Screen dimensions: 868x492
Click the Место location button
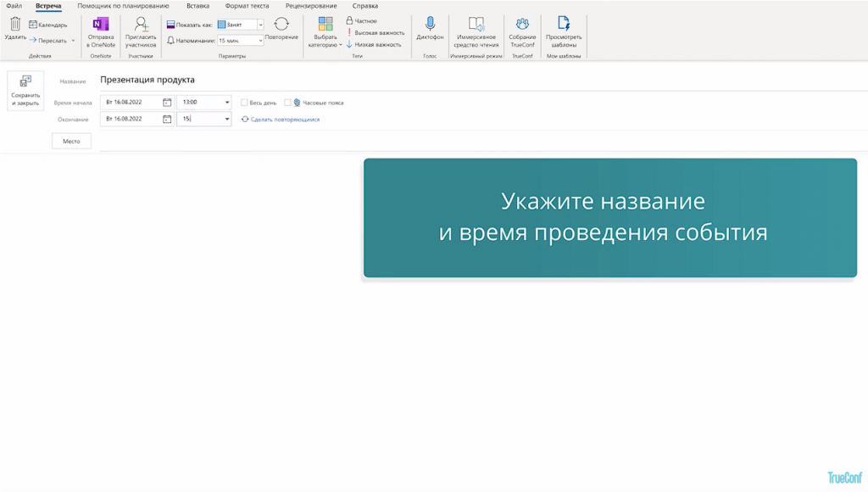point(71,142)
